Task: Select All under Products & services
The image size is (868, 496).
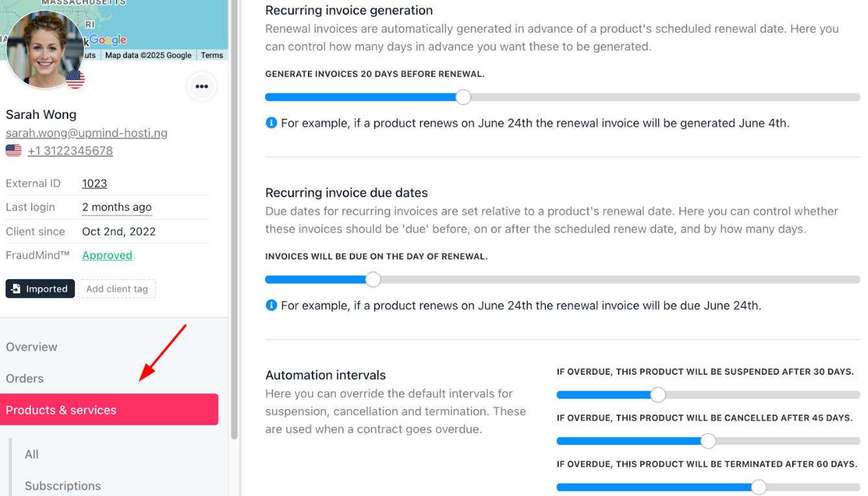Action: pyautogui.click(x=32, y=454)
